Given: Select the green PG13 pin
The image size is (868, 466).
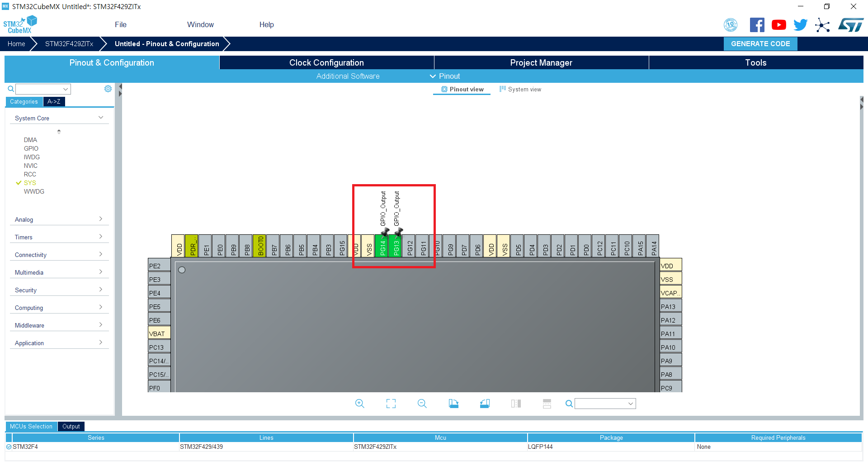Looking at the screenshot, I should pyautogui.click(x=395, y=246).
